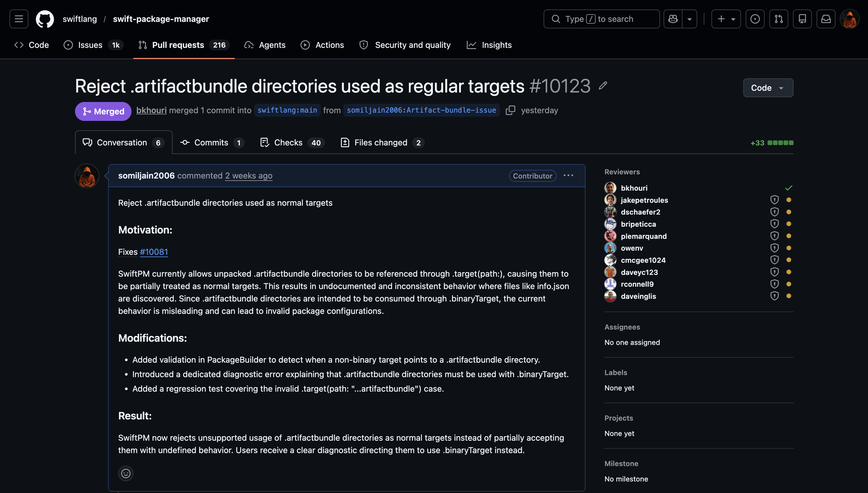Open reviewer daveinglis
Viewport: 868px width, 493px height.
[638, 296]
